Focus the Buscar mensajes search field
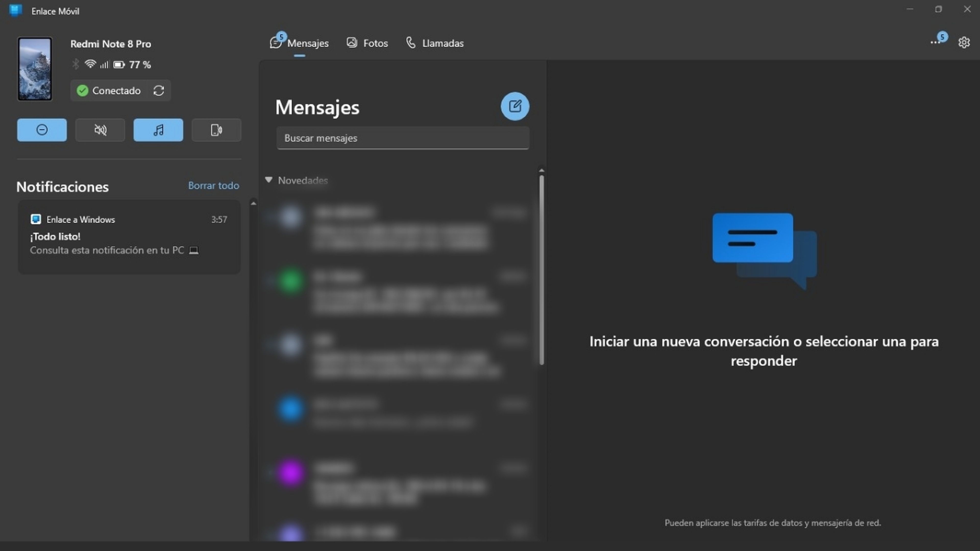Viewport: 980px width, 551px height. (x=403, y=138)
